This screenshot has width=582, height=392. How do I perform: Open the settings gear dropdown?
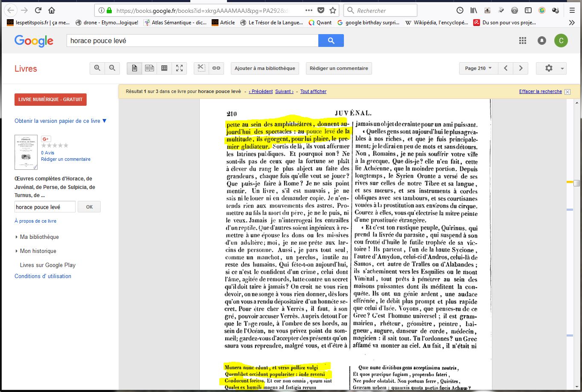[x=551, y=68]
